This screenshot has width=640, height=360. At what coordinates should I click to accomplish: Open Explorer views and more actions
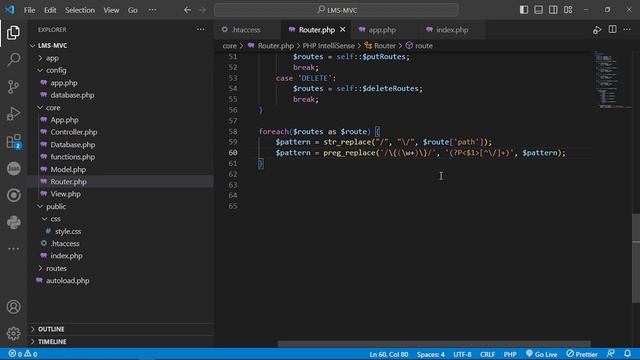pyautogui.click(x=200, y=29)
